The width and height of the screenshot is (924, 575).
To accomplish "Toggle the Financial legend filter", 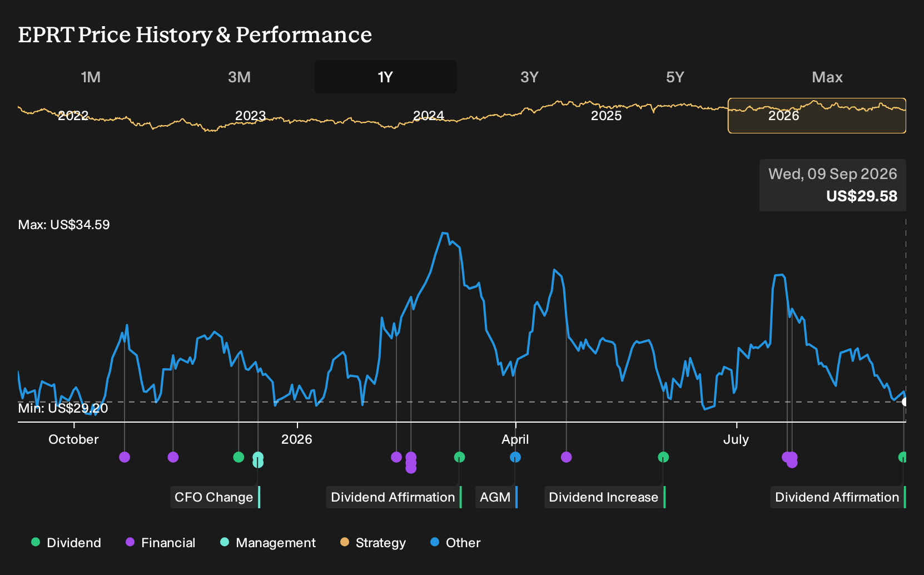I will 161,543.
